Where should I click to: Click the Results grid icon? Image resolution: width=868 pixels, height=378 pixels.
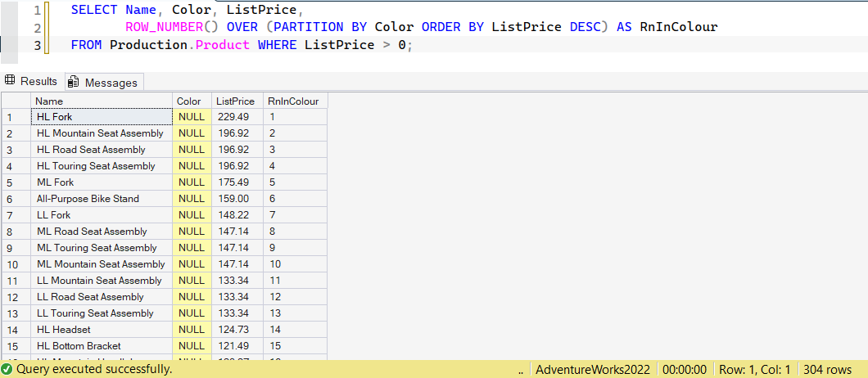(x=10, y=81)
